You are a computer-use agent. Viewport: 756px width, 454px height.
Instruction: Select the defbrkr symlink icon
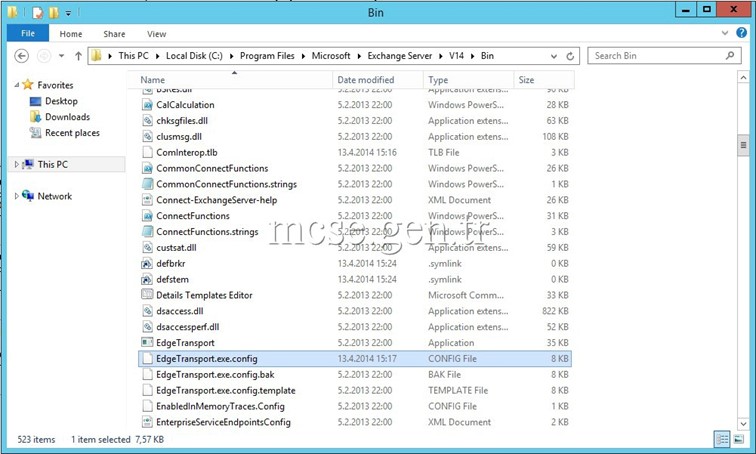tap(147, 264)
